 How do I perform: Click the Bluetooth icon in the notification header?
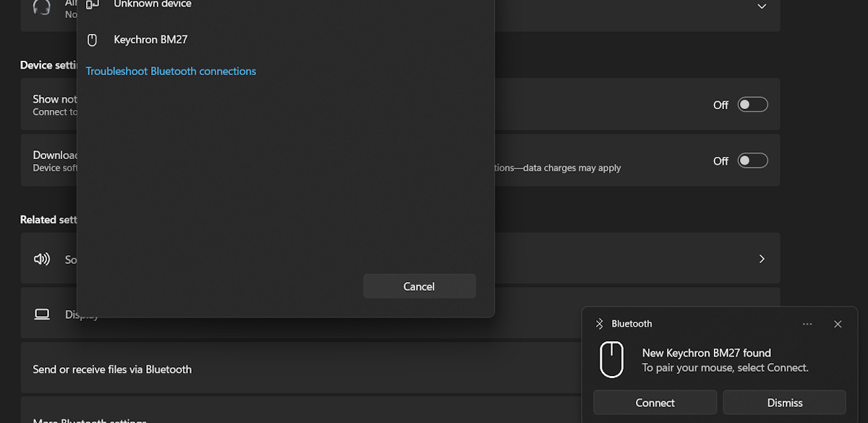point(599,324)
